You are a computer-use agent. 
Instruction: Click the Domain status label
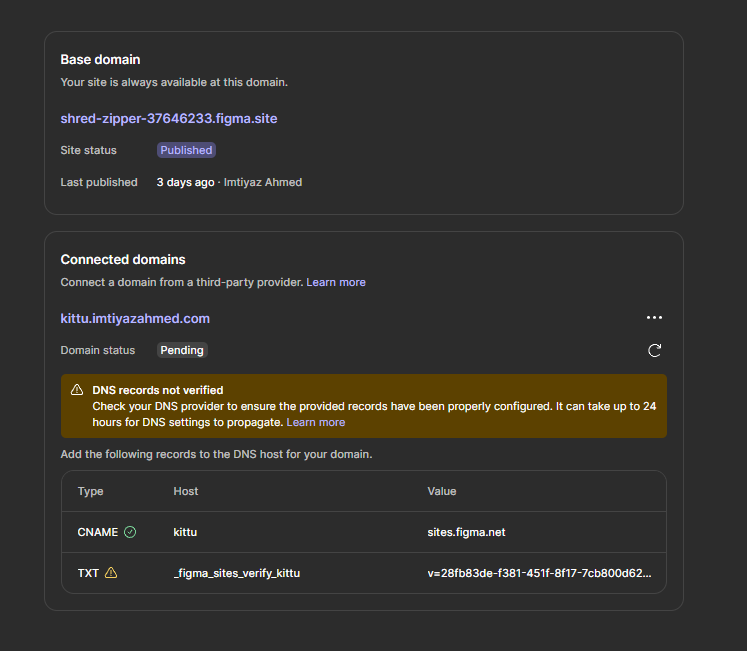pyautogui.click(x=98, y=350)
